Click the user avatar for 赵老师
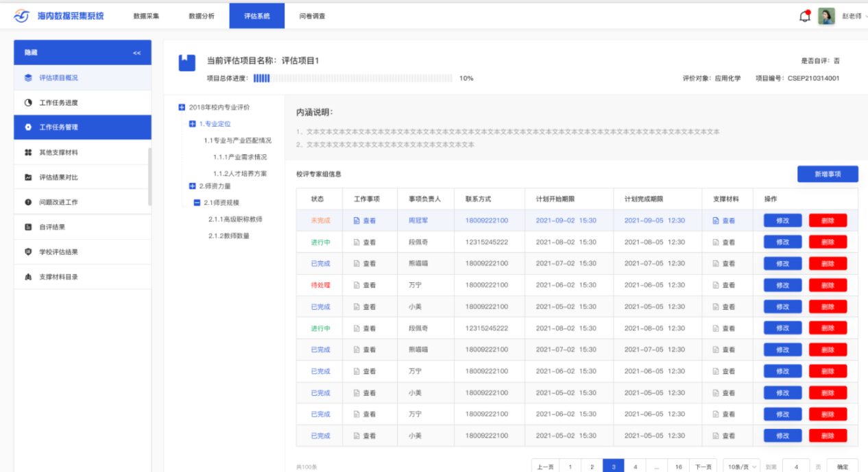This screenshot has width=868, height=472. [826, 16]
